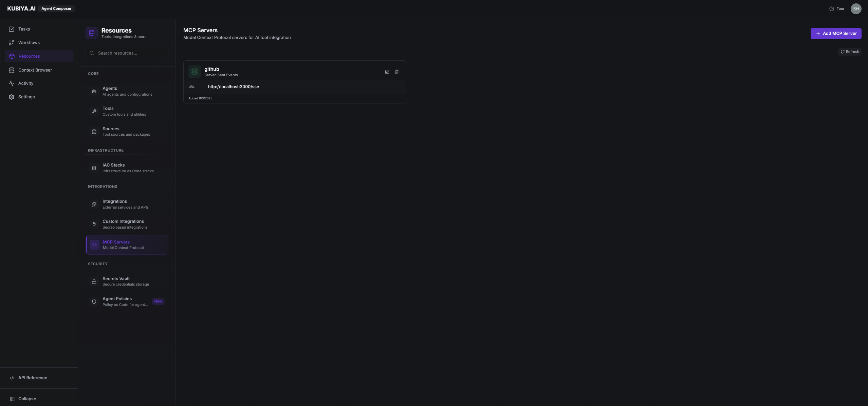The image size is (868, 406).
Task: Select MCP Servers category
Action: click(127, 245)
